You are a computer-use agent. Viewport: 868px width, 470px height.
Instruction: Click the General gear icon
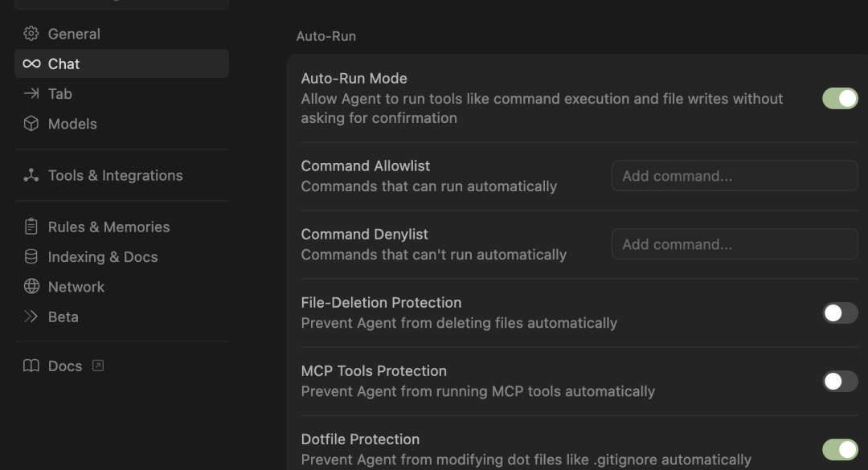tap(31, 34)
